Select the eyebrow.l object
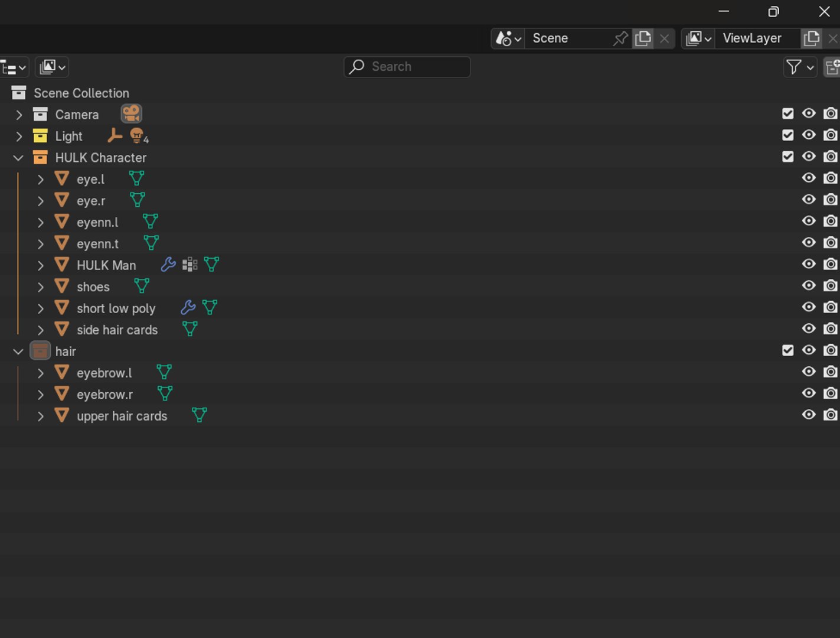This screenshot has height=638, width=840. pos(104,373)
